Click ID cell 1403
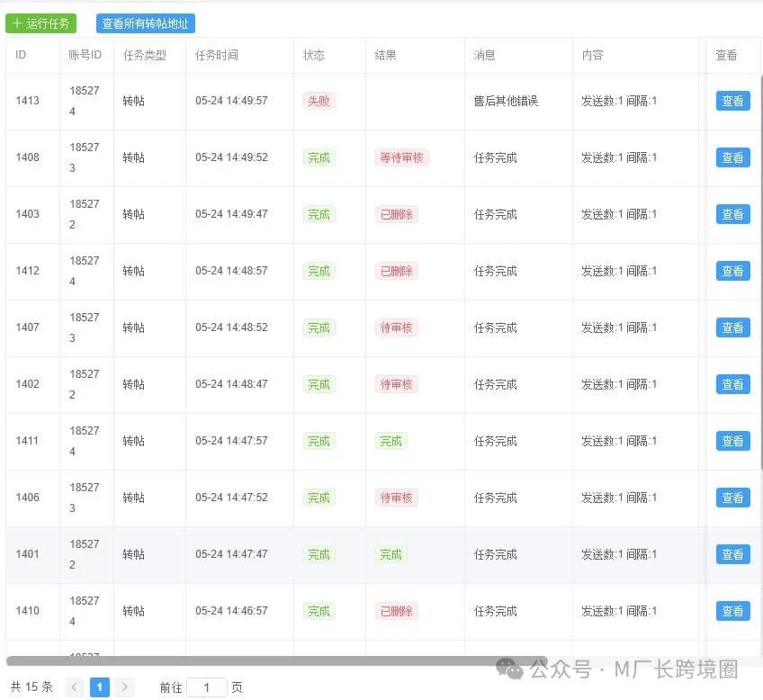Viewport: 763px width, 700px height. (x=27, y=214)
